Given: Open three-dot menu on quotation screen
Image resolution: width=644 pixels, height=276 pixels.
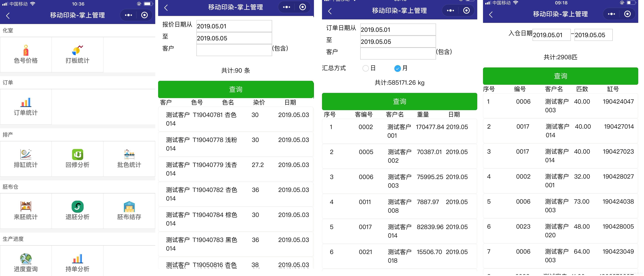Looking at the screenshot, I should click(x=286, y=7).
